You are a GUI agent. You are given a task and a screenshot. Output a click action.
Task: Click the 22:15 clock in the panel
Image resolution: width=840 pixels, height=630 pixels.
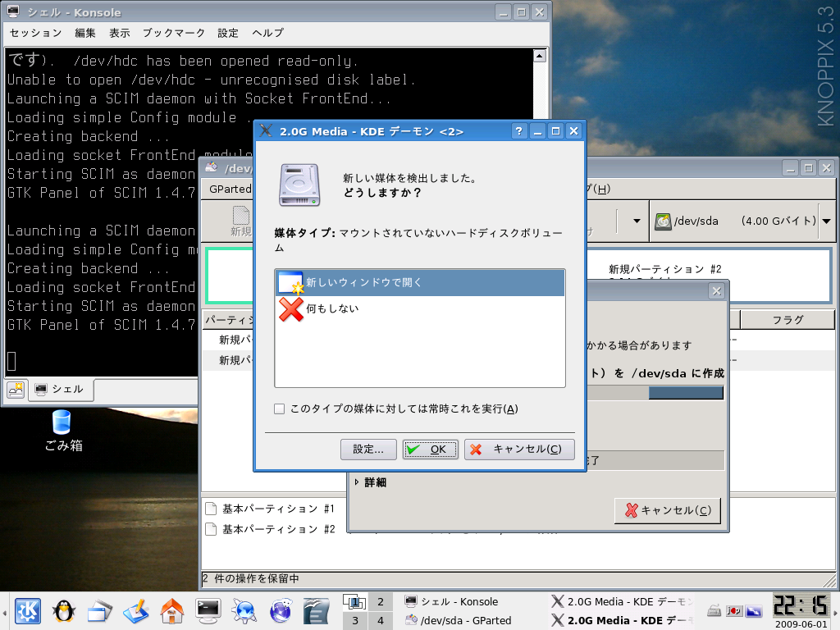point(801,605)
